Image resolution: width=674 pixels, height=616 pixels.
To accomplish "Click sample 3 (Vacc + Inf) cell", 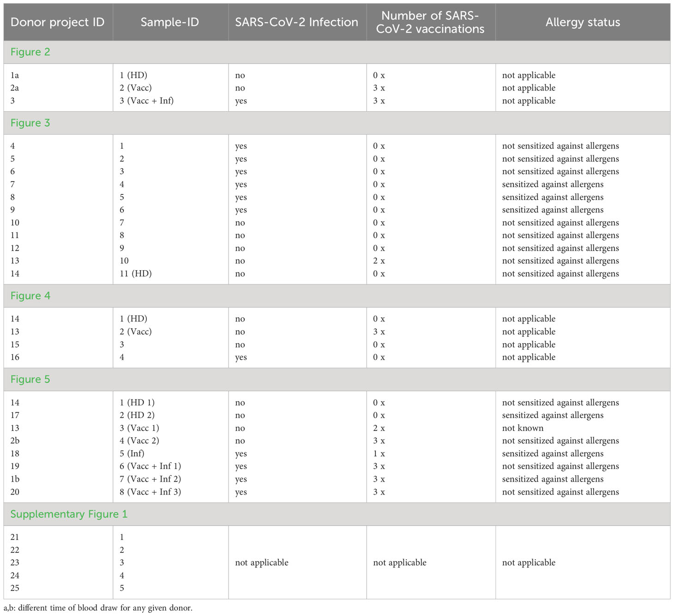I will click(x=147, y=101).
